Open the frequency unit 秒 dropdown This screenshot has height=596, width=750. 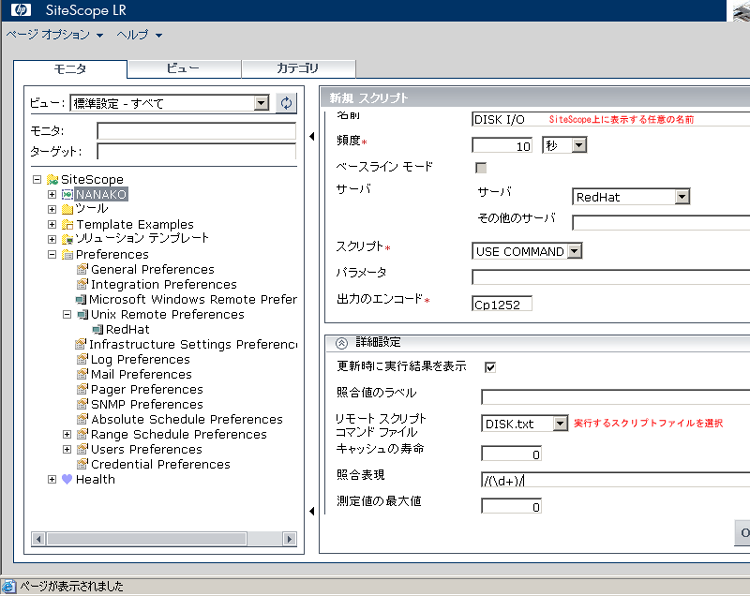point(579,145)
